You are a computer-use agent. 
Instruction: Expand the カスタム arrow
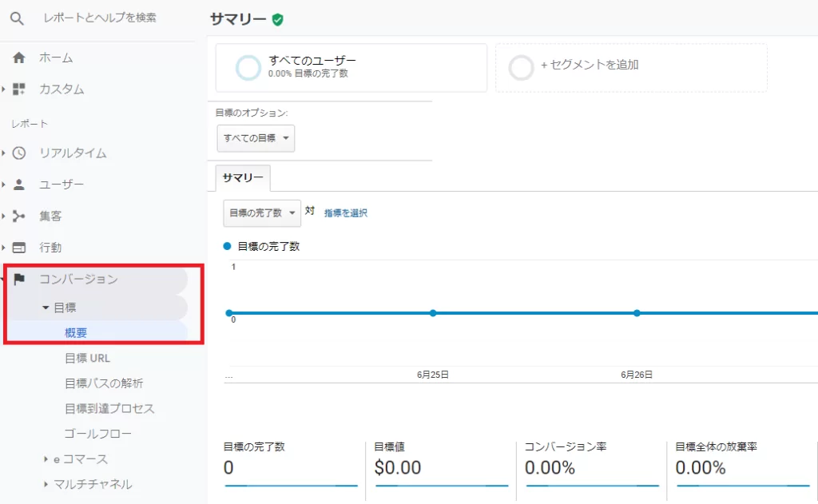coord(3,89)
